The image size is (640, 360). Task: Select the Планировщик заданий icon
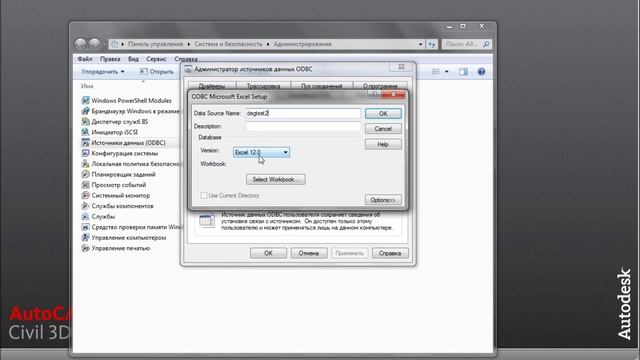point(85,174)
